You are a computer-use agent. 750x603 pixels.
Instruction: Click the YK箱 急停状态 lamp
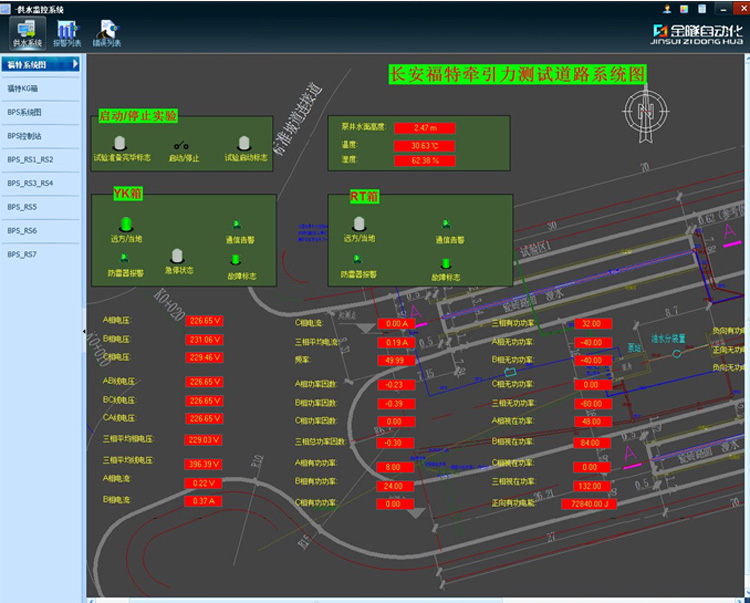[177, 256]
